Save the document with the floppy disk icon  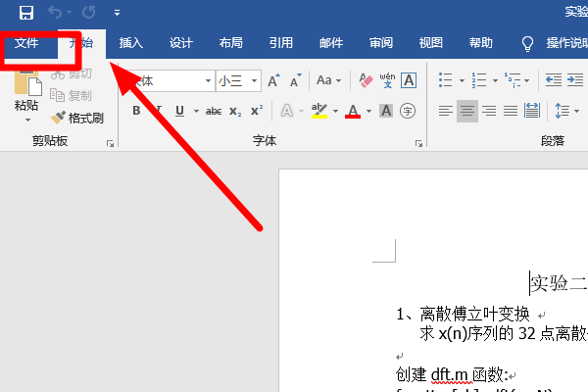tap(26, 13)
